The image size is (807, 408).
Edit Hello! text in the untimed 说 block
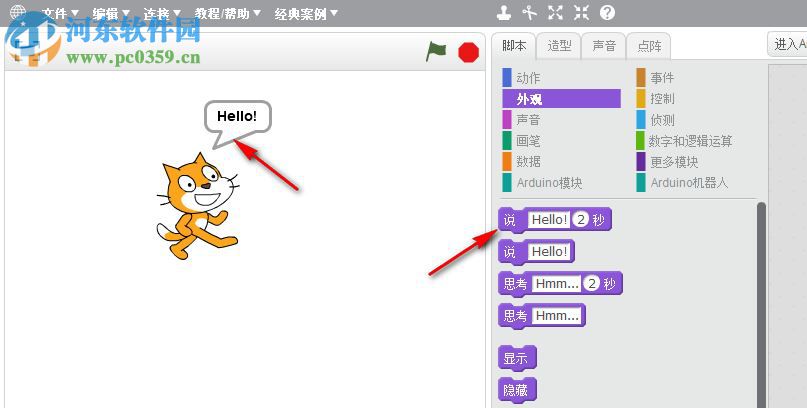coord(549,252)
